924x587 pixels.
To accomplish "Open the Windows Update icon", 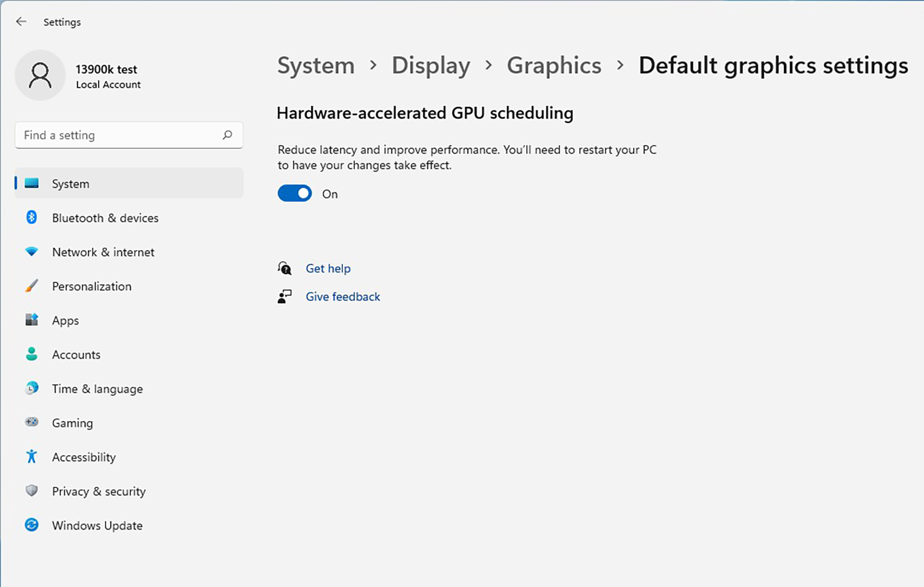I will [x=31, y=525].
